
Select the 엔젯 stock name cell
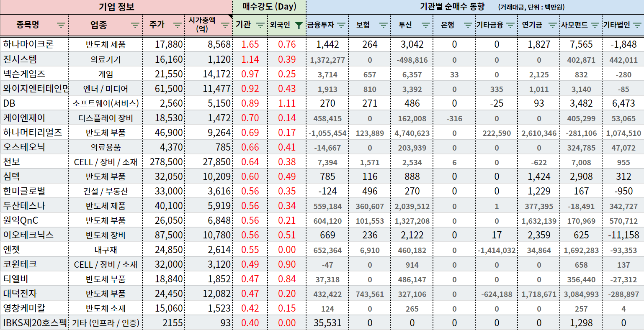pos(34,249)
